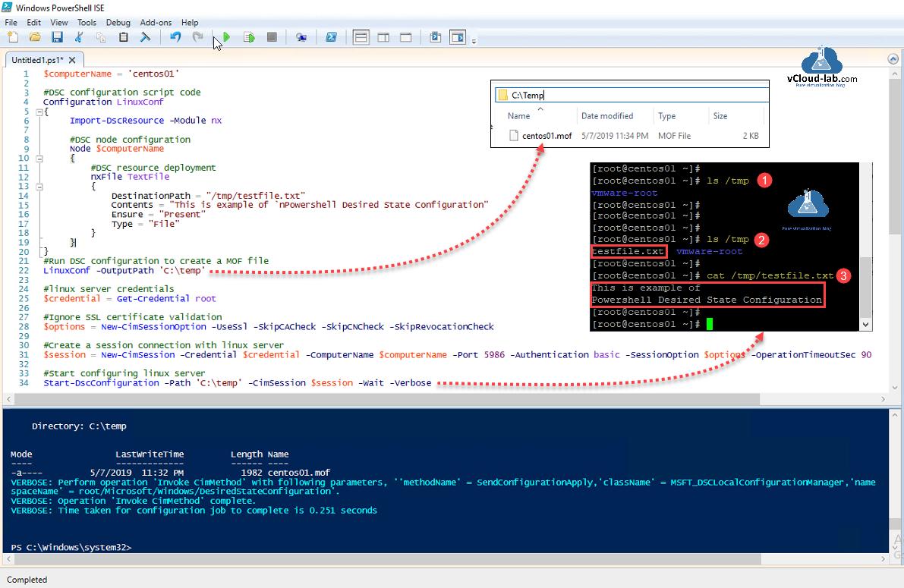This screenshot has width=904, height=588.
Task: Run the script with the green play icon
Action: tap(227, 37)
